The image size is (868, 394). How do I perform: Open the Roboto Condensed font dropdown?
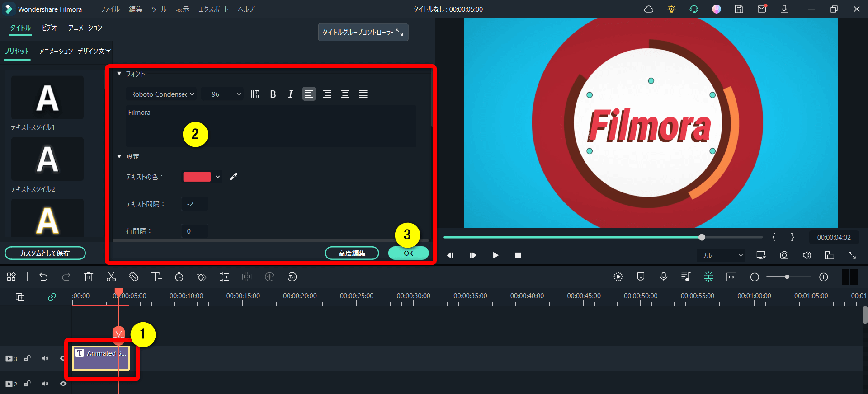(x=162, y=94)
